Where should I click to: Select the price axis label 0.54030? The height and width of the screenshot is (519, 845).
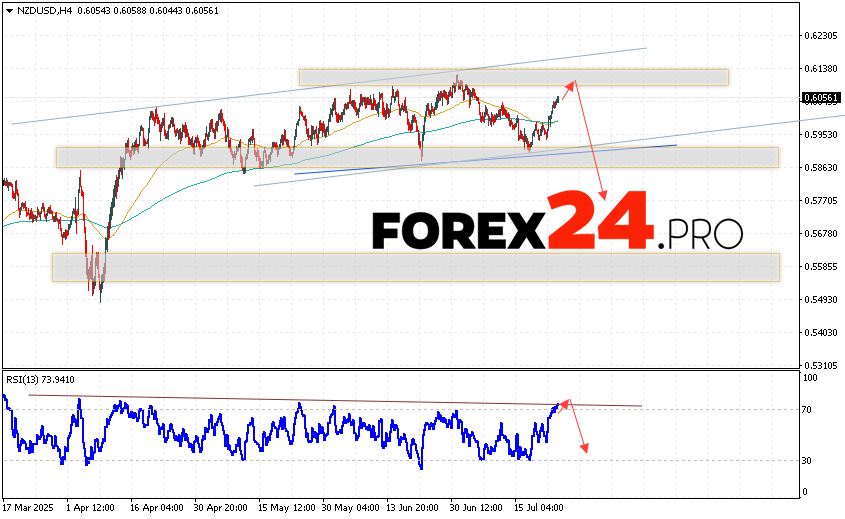821,333
